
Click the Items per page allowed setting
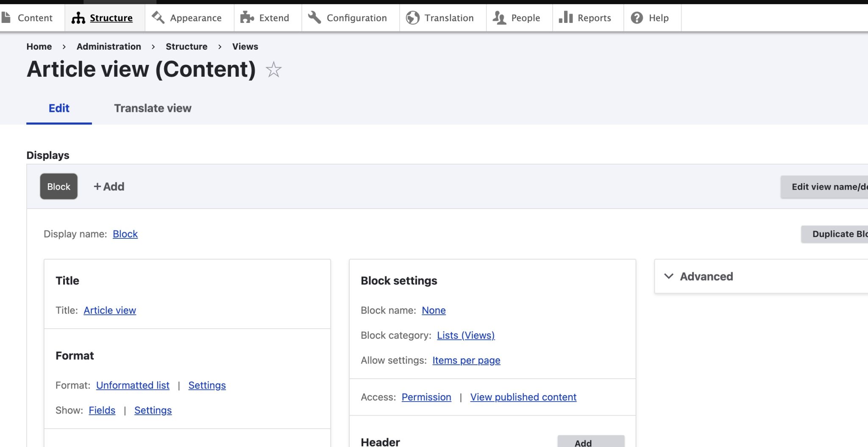466,360
